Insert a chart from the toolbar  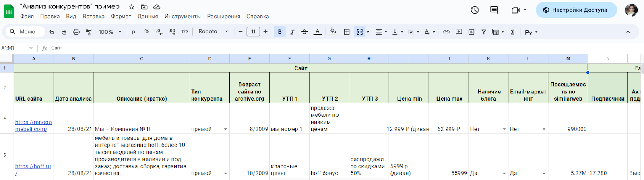tap(471, 32)
